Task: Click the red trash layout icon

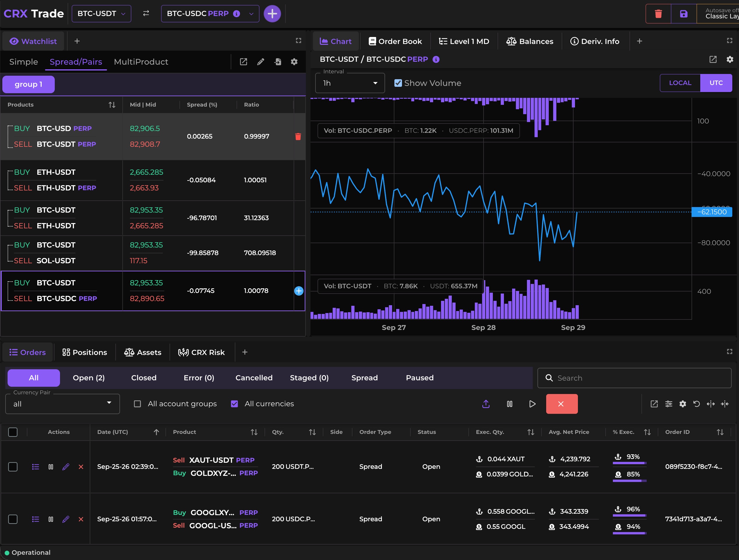Action: click(x=658, y=14)
